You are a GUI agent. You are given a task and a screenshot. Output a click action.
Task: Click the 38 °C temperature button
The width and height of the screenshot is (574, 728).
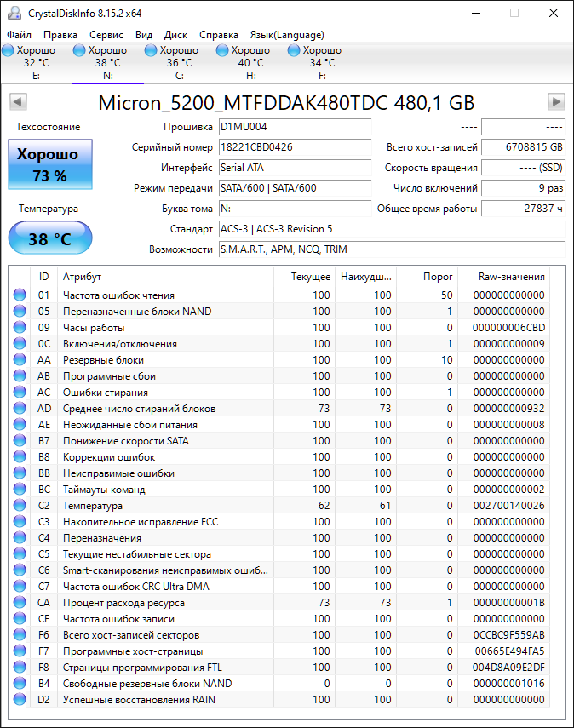(50, 238)
